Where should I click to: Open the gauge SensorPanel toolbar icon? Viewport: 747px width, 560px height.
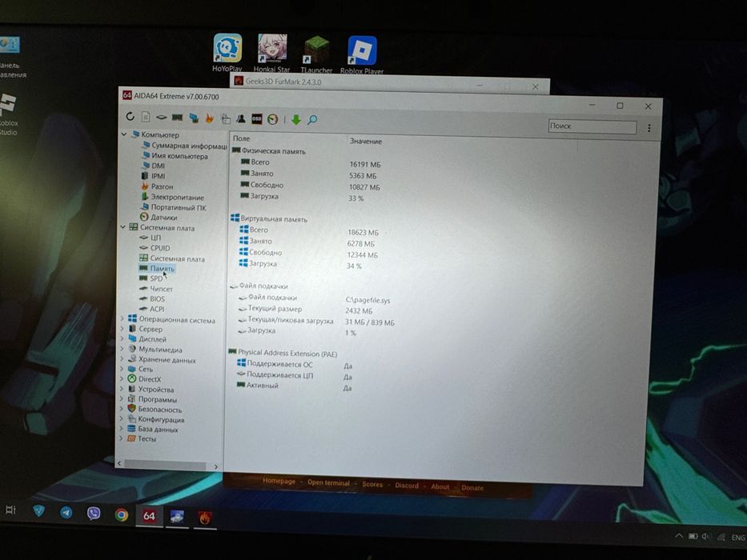point(272,119)
